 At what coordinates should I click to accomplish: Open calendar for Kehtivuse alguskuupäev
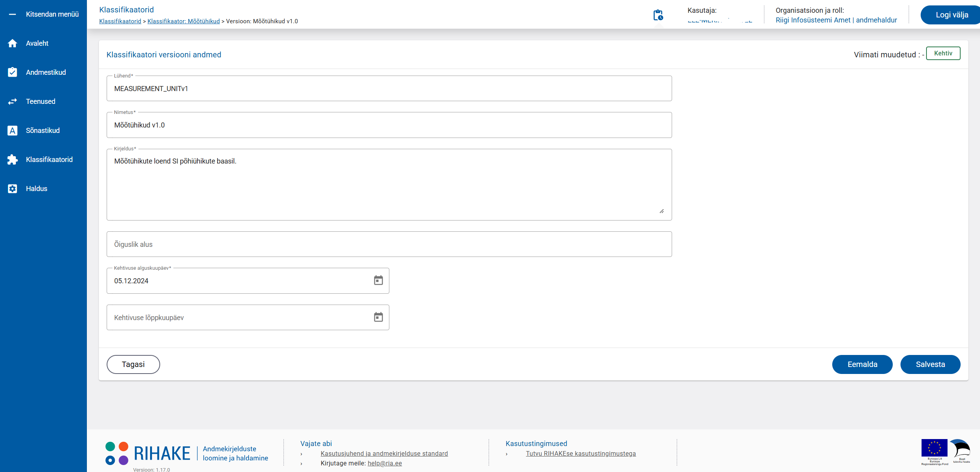(x=378, y=280)
